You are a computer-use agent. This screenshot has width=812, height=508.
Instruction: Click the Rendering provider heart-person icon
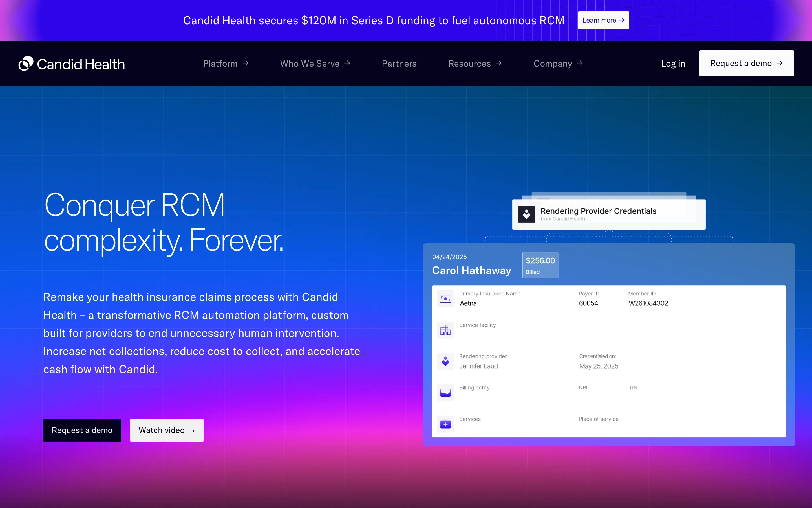(445, 361)
